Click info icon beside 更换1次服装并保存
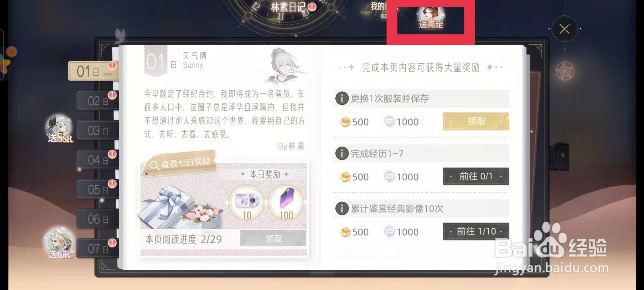Screen dimensions: 644x290 (342, 98)
